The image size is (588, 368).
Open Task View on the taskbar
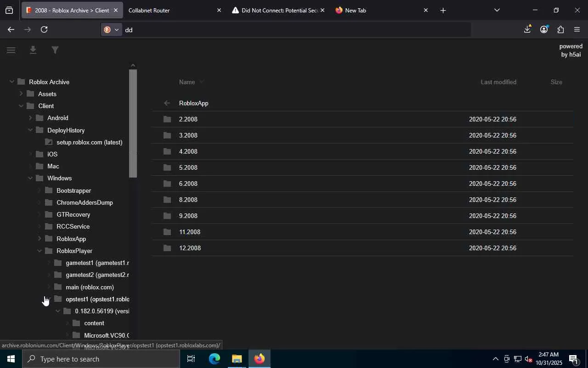191,359
